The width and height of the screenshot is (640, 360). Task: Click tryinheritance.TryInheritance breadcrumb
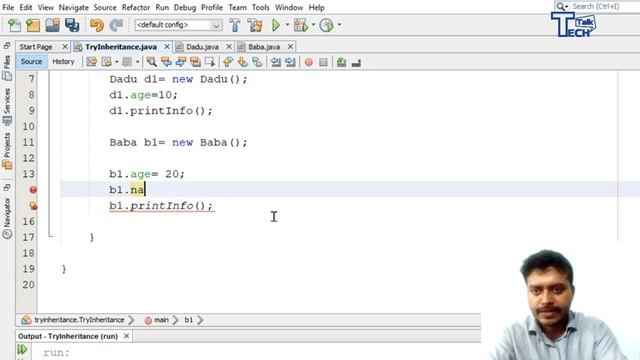tap(79, 320)
